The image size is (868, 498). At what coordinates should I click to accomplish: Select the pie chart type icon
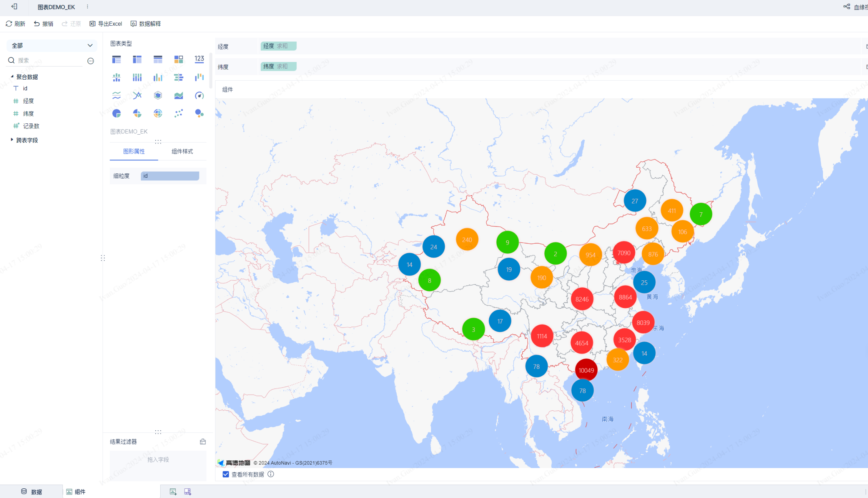pos(116,113)
